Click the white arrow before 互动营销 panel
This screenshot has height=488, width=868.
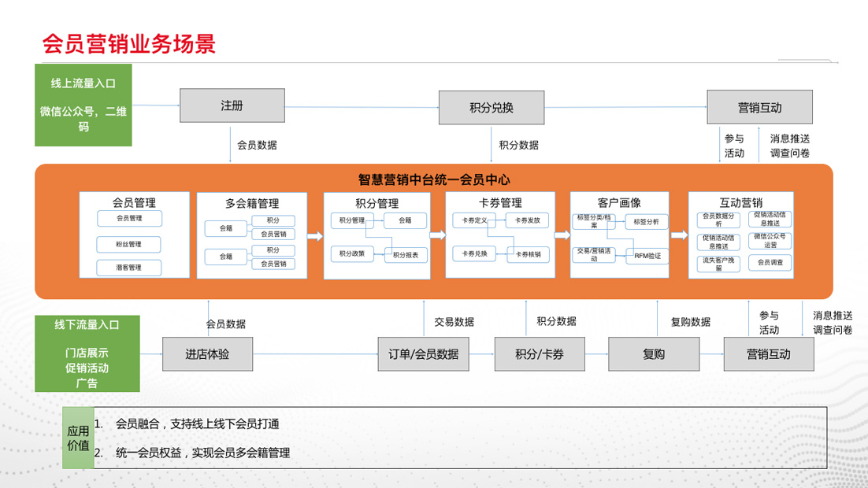pyautogui.click(x=678, y=235)
